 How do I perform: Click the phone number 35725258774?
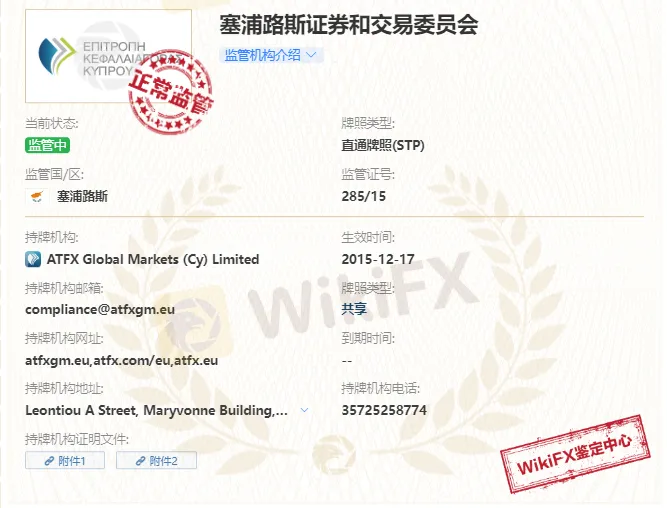click(x=384, y=410)
